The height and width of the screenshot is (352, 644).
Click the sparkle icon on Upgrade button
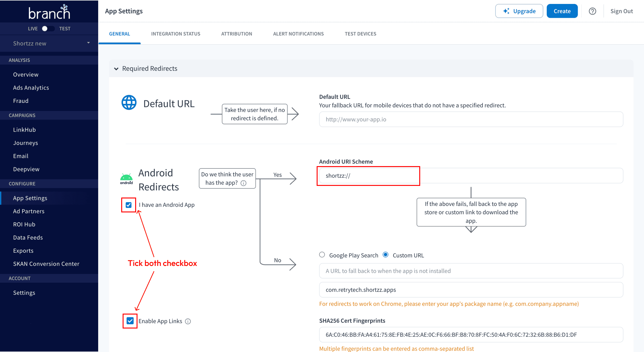tap(506, 11)
